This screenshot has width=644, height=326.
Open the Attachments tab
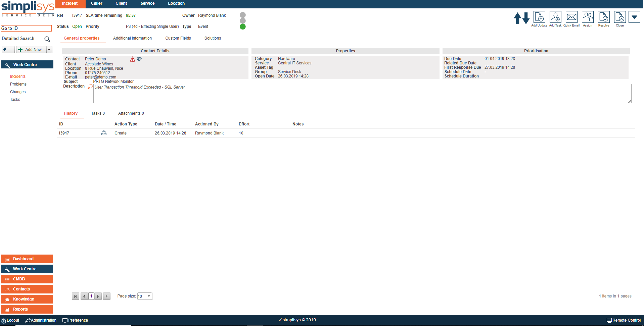[x=131, y=113]
